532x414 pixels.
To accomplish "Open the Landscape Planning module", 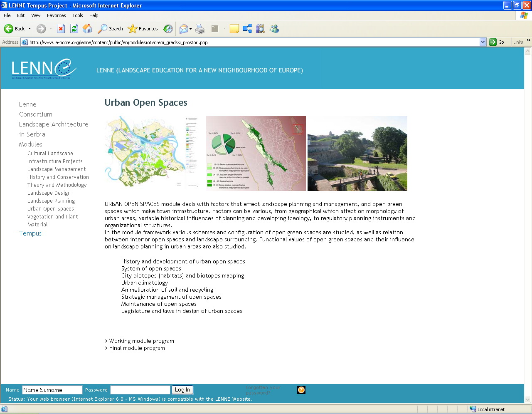I will (x=51, y=201).
